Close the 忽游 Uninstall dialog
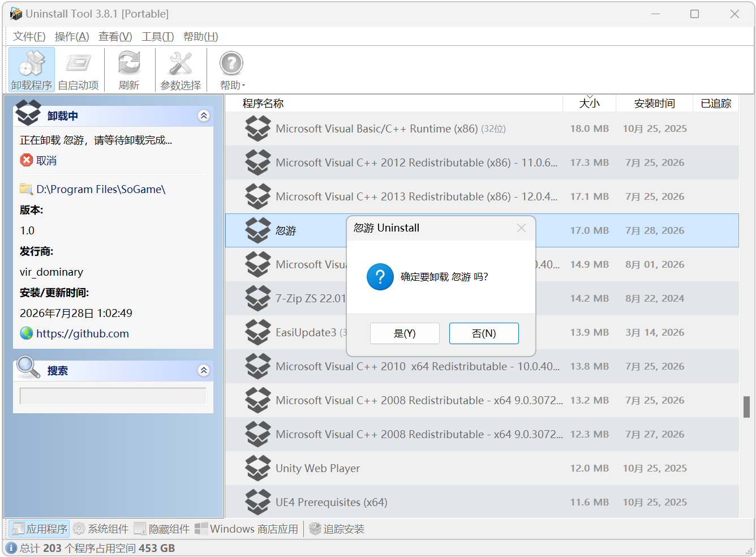This screenshot has height=557, width=756. pos(521,228)
